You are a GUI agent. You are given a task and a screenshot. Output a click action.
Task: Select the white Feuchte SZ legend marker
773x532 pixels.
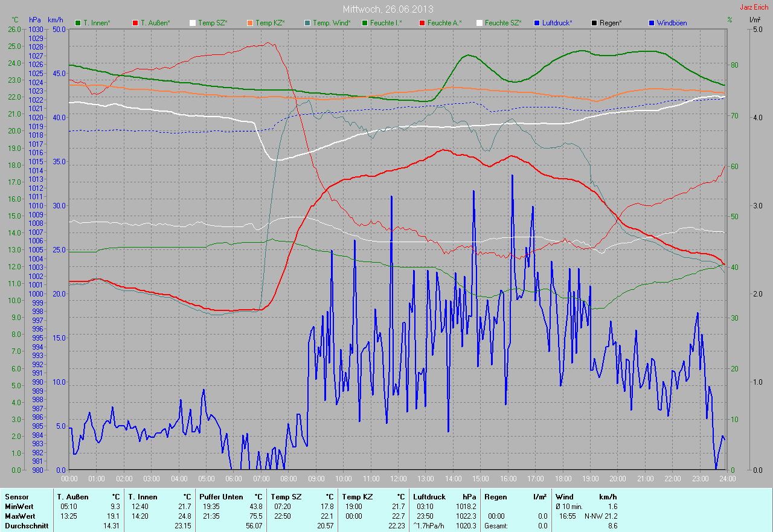(480, 23)
